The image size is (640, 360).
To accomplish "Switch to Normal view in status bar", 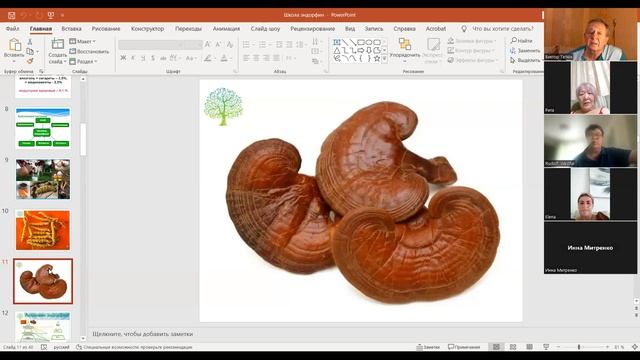I will [496, 347].
